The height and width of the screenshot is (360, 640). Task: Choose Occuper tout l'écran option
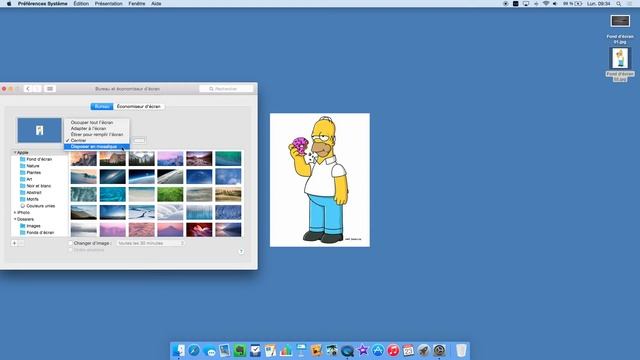97,122
